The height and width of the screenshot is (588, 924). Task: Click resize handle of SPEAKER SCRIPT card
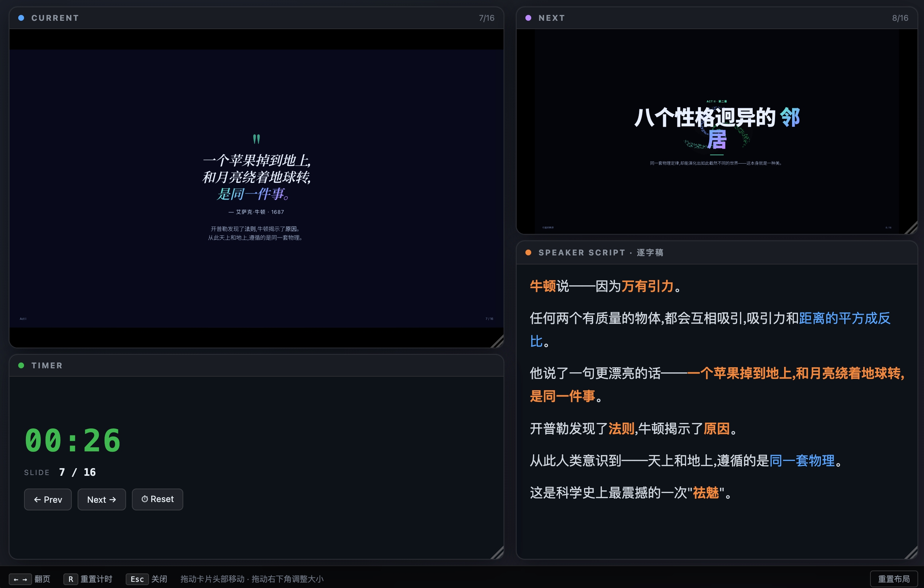912,553
